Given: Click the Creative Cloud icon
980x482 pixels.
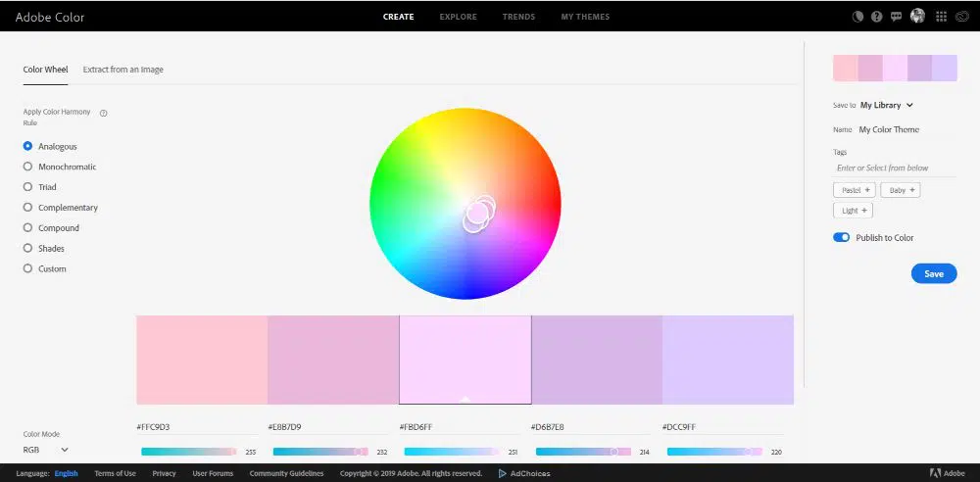Looking at the screenshot, I should pyautogui.click(x=961, y=17).
